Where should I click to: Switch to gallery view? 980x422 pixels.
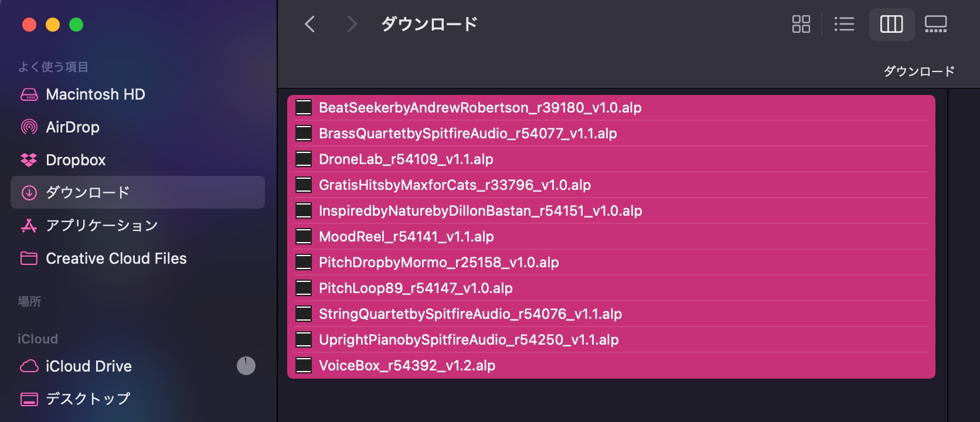pos(935,24)
